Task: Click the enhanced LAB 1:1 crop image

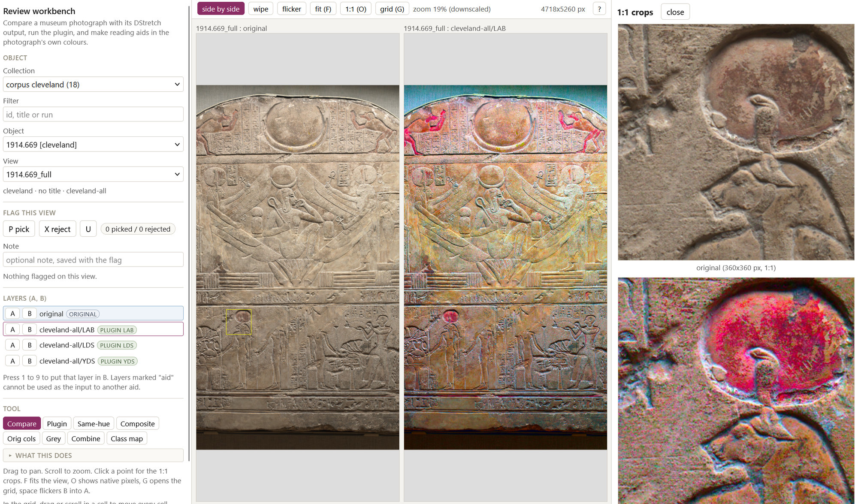Action: (736, 391)
